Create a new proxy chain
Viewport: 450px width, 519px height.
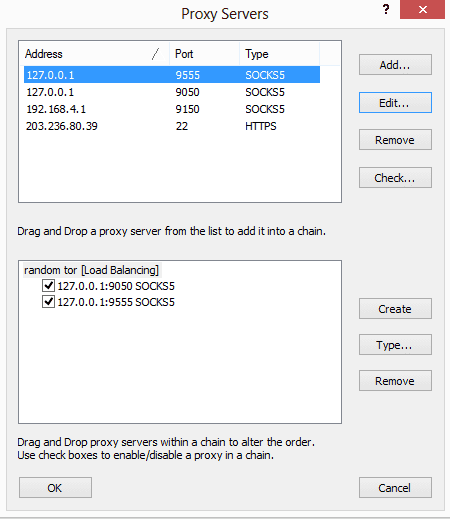(x=395, y=309)
